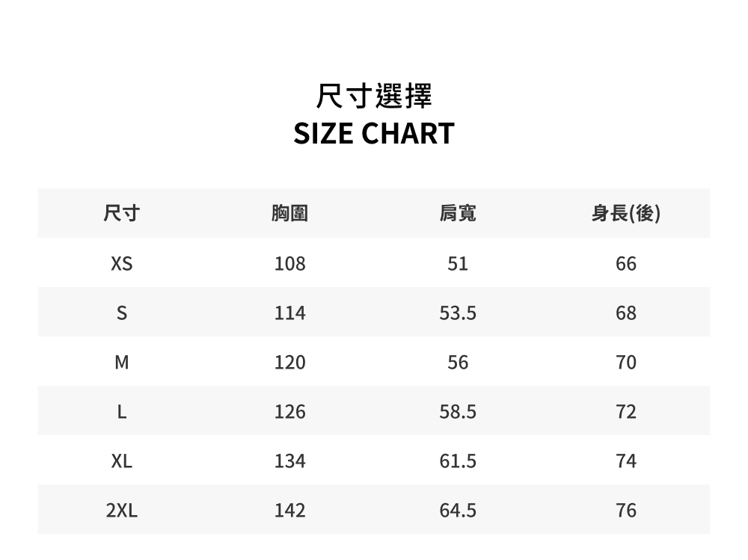
Task: Click chest value 142 for 2XL
Action: coord(289,511)
